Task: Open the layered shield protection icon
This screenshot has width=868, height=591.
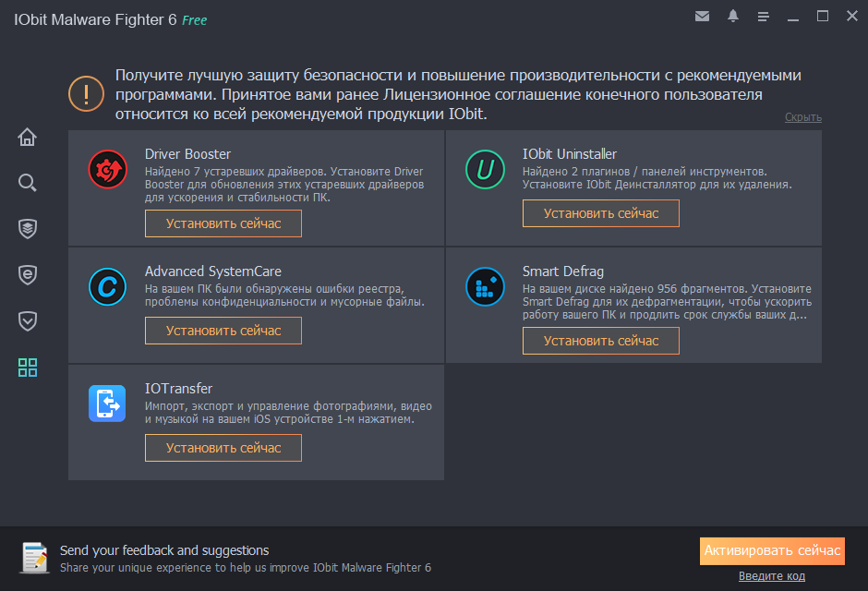Action: (x=27, y=228)
